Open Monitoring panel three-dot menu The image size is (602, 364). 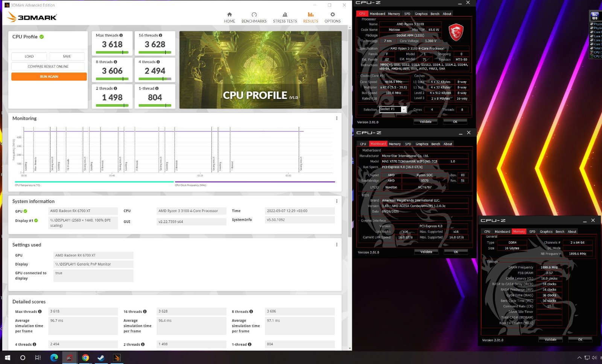(x=336, y=118)
